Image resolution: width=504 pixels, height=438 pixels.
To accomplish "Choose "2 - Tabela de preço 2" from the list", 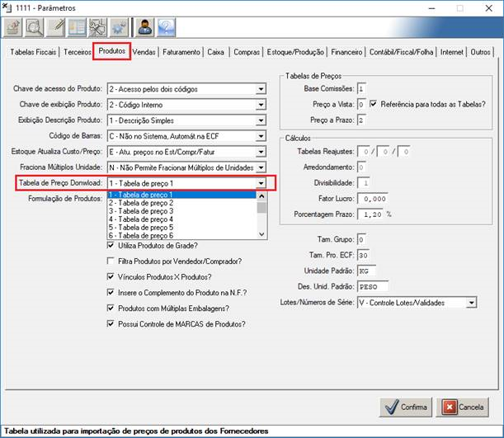I will (181, 203).
